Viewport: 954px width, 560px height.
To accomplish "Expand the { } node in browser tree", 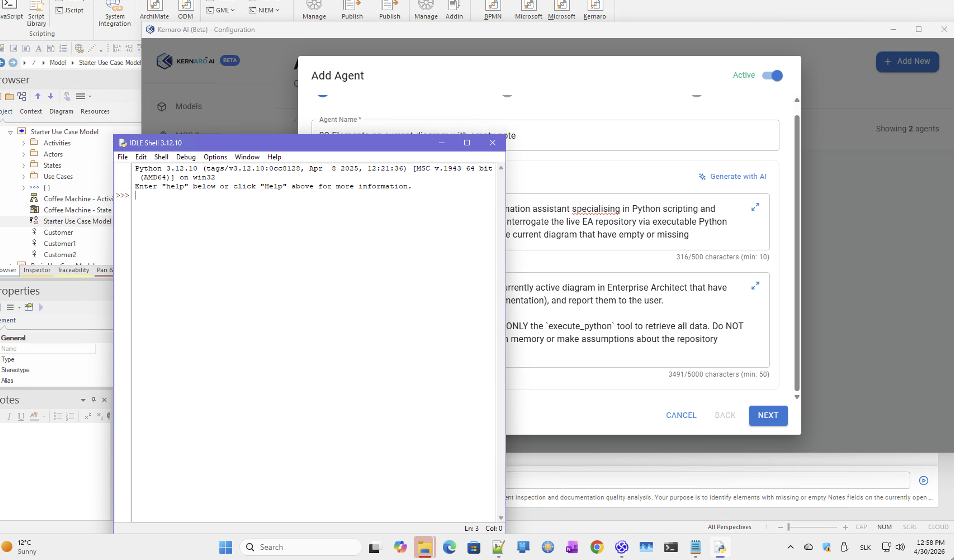I will tap(23, 188).
